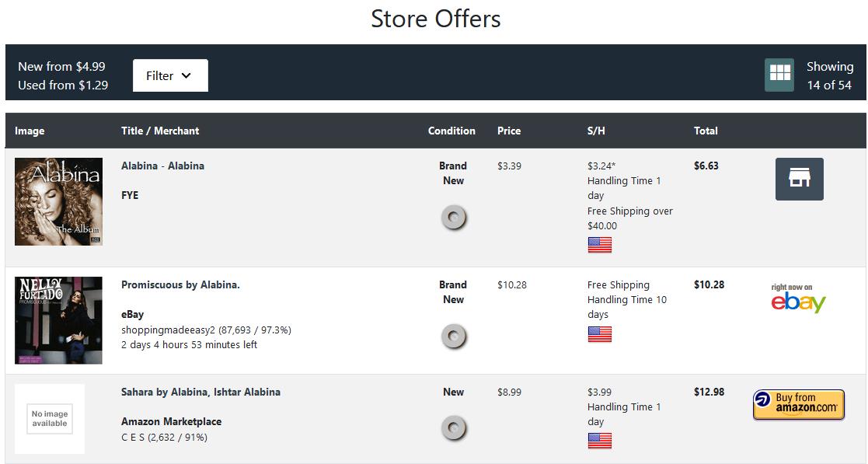Click the grid view icon
The width and height of the screenshot is (868, 464).
point(779,75)
